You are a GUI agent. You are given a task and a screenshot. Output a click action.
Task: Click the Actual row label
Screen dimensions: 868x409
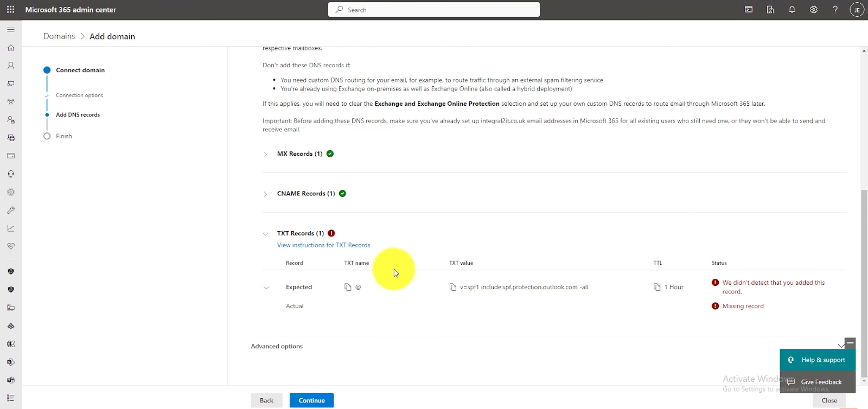tap(295, 306)
